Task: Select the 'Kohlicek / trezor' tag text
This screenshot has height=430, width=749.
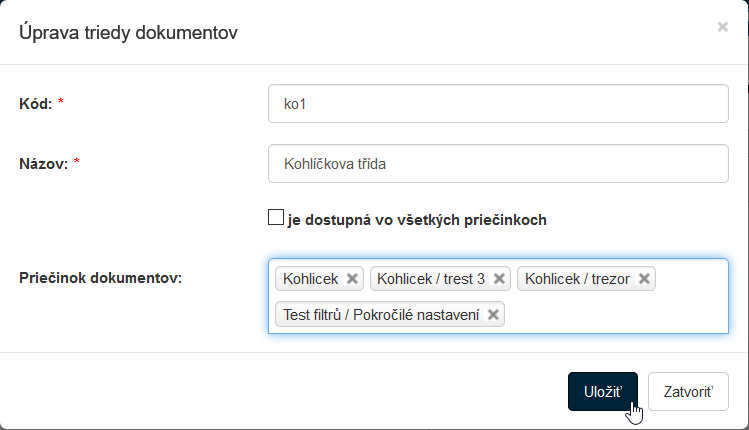Action: click(x=578, y=279)
